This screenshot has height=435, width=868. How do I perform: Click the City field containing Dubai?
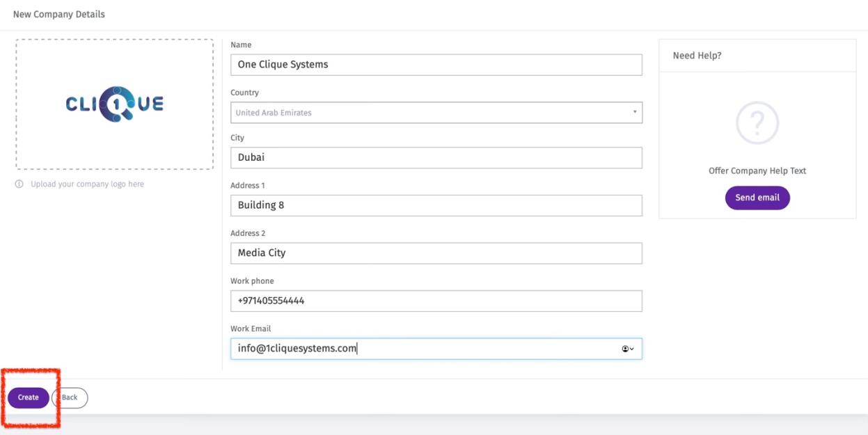coord(436,157)
